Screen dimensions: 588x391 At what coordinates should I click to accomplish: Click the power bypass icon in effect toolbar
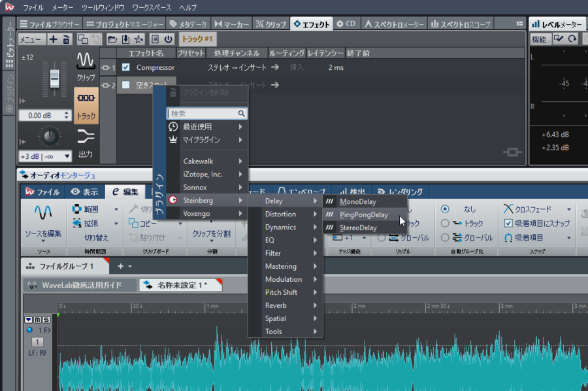tap(169, 39)
